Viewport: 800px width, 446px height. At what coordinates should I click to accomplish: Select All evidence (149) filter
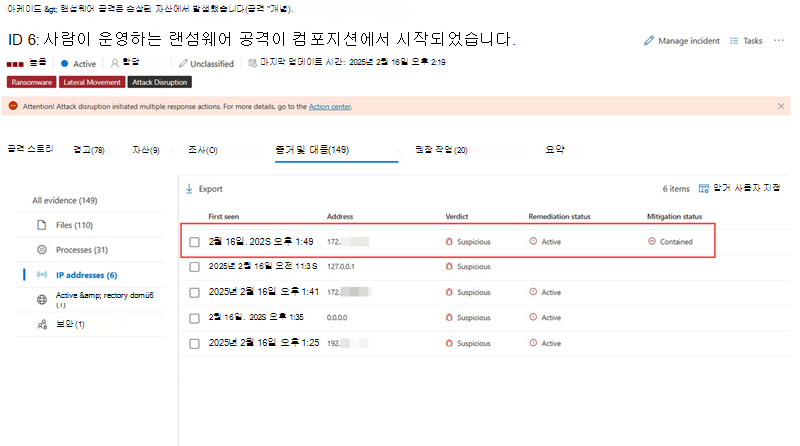pyautogui.click(x=65, y=201)
